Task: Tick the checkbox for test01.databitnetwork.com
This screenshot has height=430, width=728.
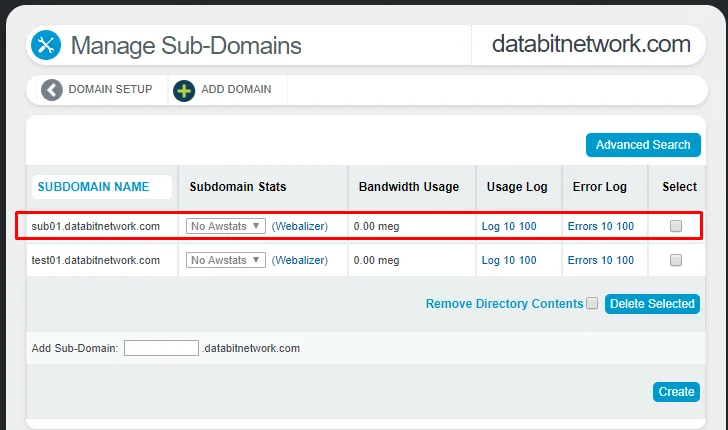Action: (676, 260)
